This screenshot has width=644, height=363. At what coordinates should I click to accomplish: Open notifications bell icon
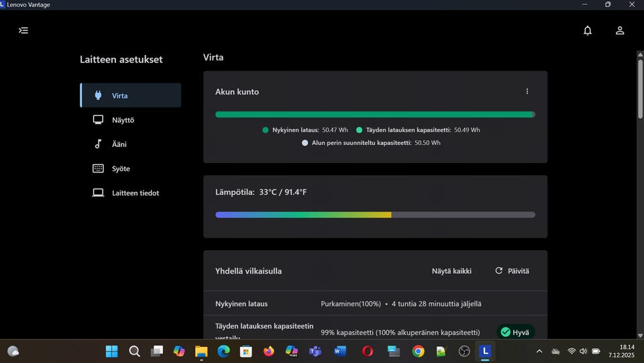[x=588, y=30]
